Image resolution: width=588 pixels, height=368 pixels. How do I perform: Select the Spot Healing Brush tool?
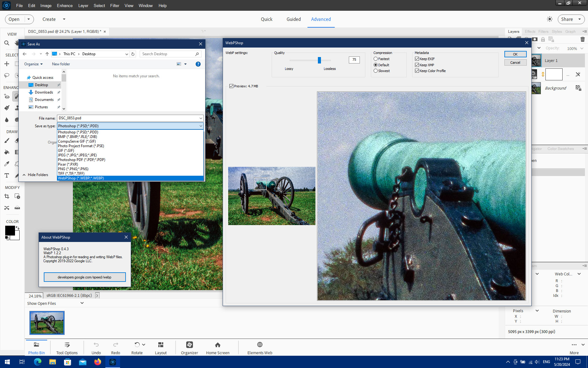[x=17, y=96]
